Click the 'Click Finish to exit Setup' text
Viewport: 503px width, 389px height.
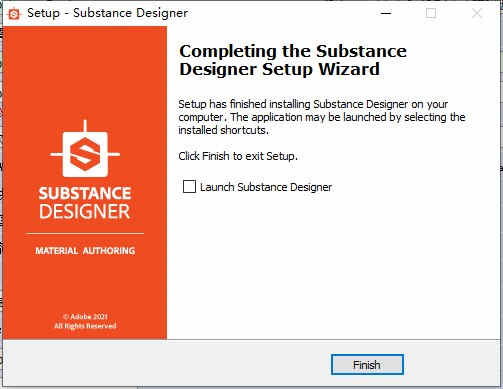[x=238, y=156]
